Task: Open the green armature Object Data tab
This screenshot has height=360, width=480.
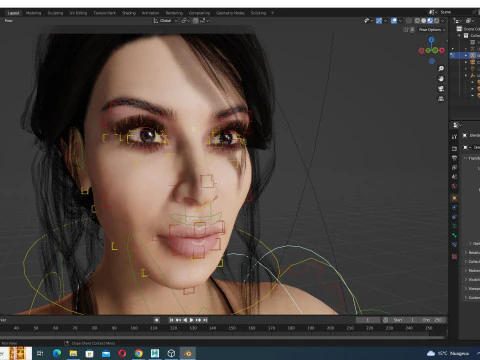Action: [x=454, y=226]
